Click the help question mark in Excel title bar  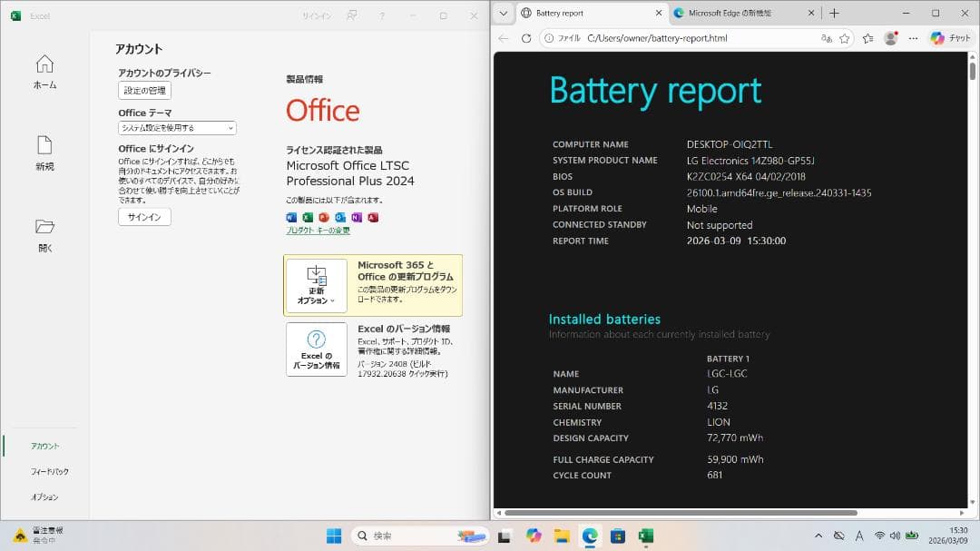pyautogui.click(x=382, y=15)
